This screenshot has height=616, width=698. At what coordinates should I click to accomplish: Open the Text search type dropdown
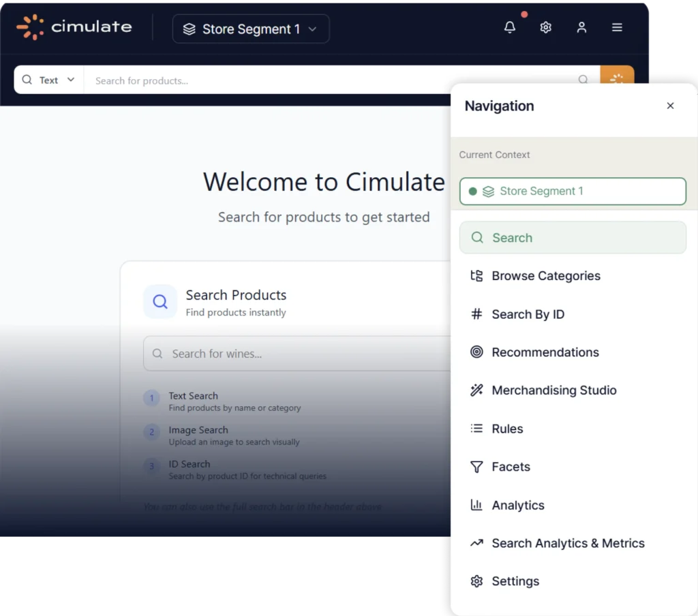(48, 80)
